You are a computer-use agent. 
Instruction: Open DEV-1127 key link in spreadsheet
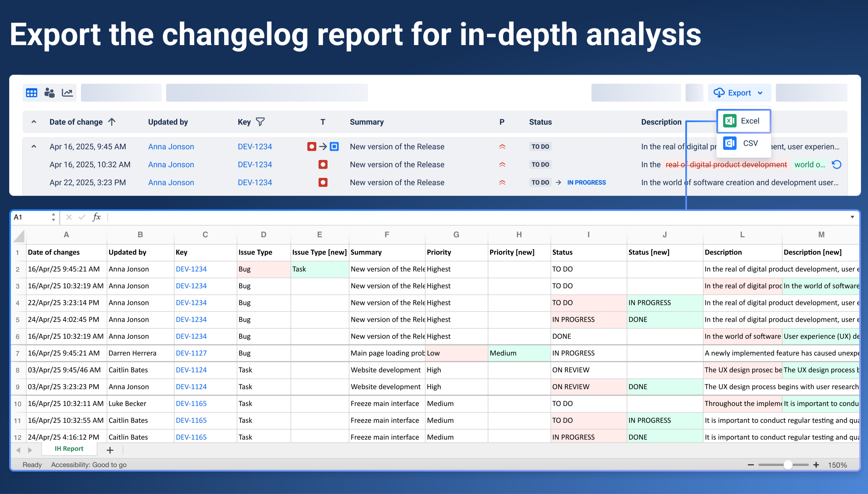coord(191,353)
